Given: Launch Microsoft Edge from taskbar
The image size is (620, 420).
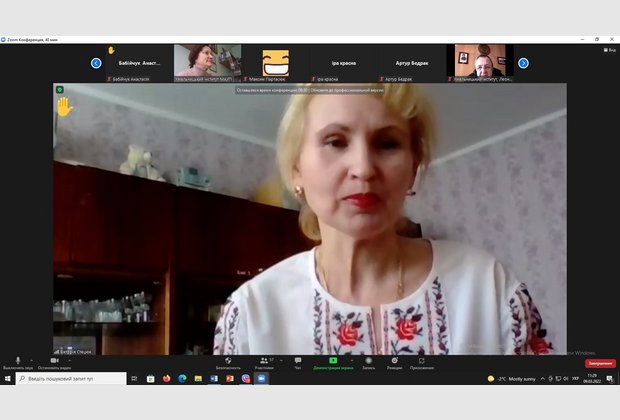Looking at the screenshot, I should click(182, 378).
